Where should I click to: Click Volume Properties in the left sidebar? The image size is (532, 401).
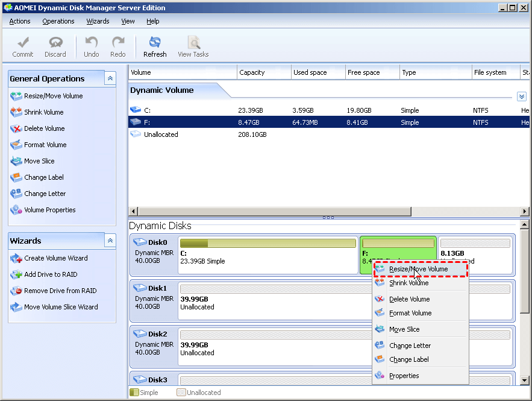(x=49, y=210)
